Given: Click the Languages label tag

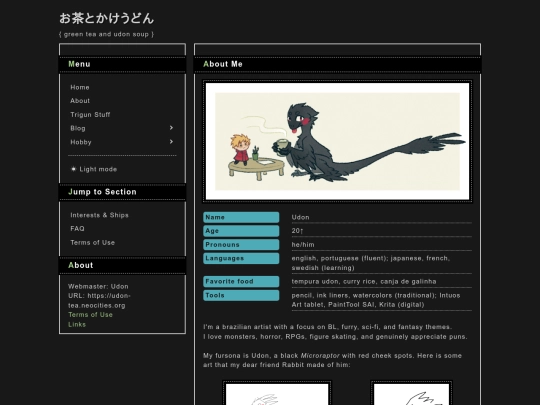Looking at the screenshot, I should (241, 258).
